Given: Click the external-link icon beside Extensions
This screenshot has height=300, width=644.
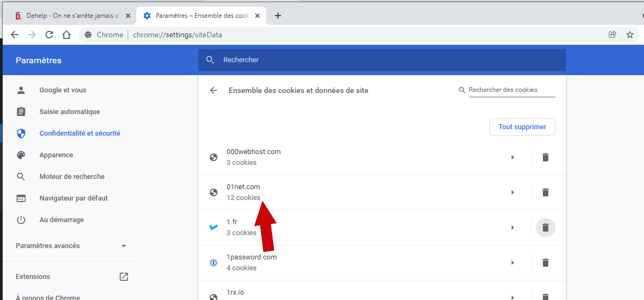Looking at the screenshot, I should [124, 277].
